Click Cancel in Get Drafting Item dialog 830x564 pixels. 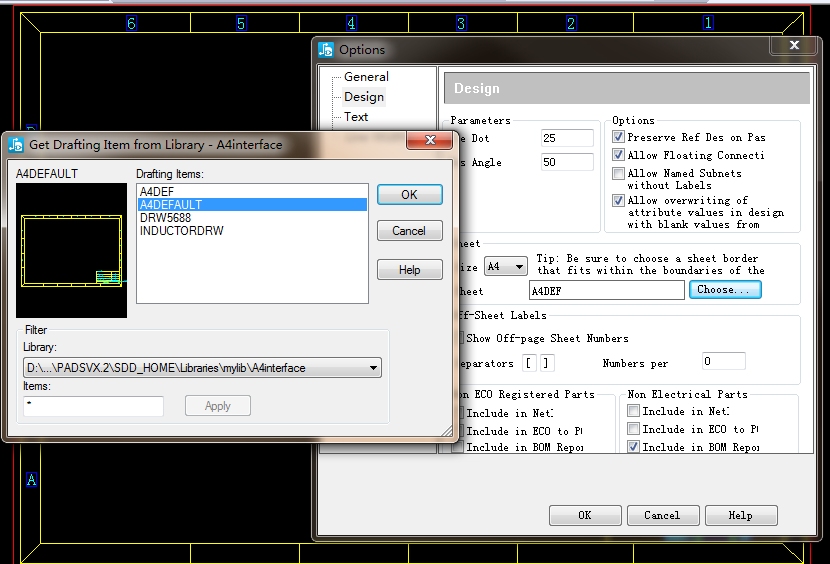[410, 231]
